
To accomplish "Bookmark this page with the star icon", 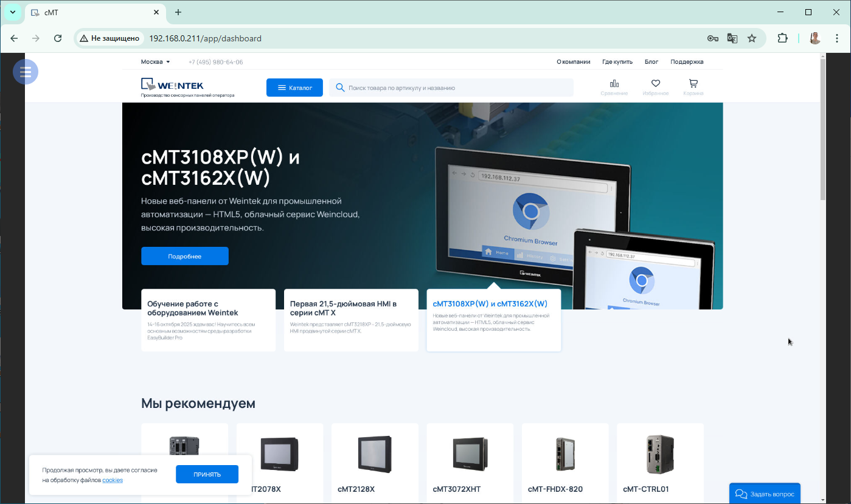I will coord(752,38).
